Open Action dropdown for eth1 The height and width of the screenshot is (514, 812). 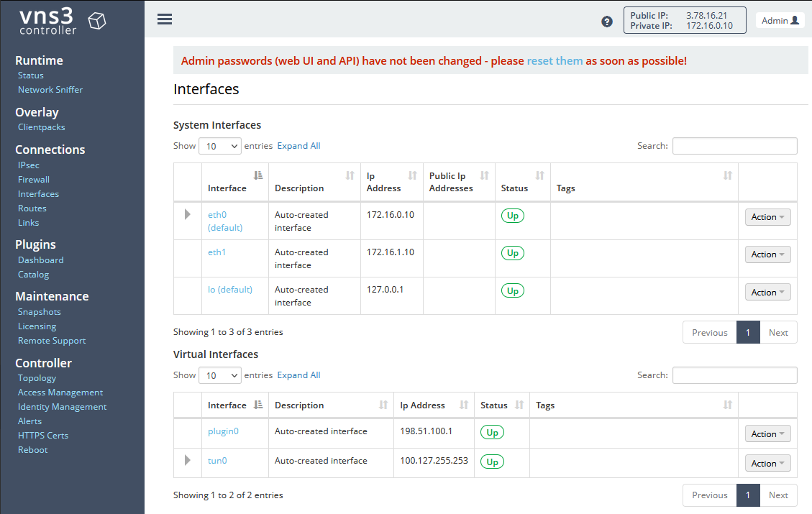(x=767, y=254)
